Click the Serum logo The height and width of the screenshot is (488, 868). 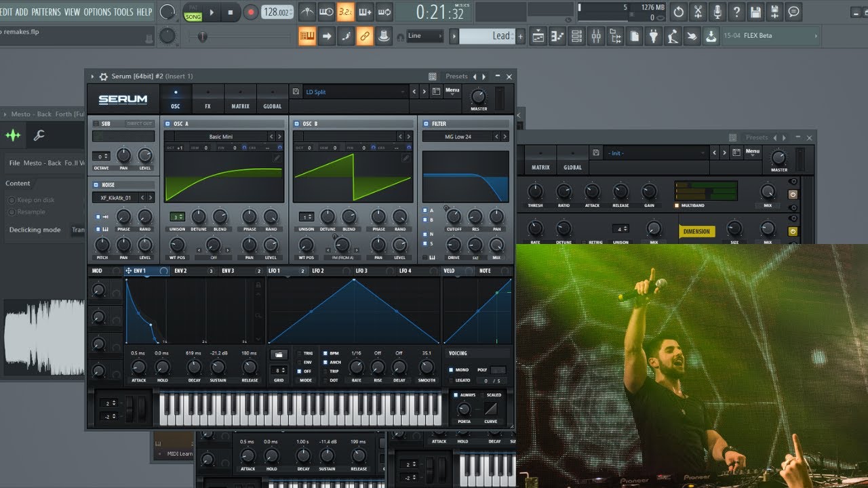click(123, 99)
